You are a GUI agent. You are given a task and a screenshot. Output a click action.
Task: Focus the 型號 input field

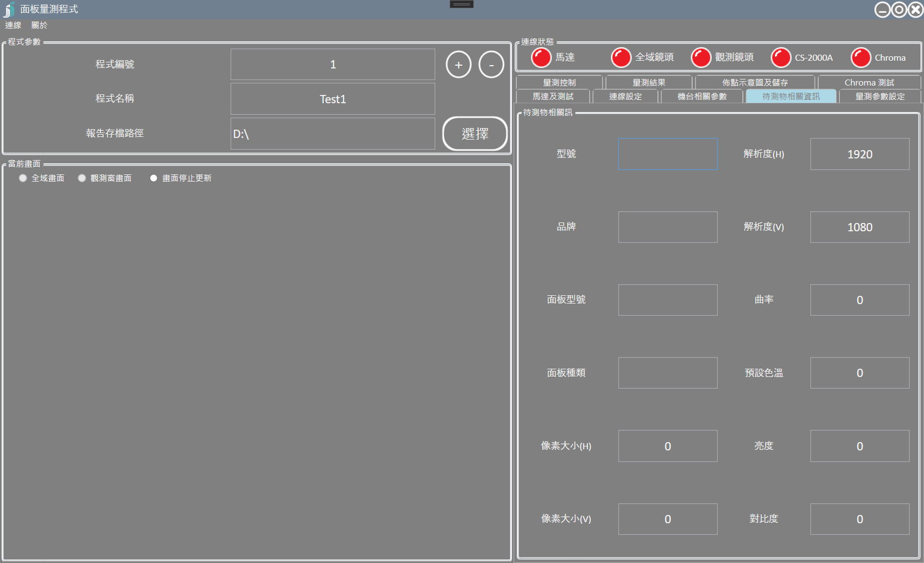[667, 154]
